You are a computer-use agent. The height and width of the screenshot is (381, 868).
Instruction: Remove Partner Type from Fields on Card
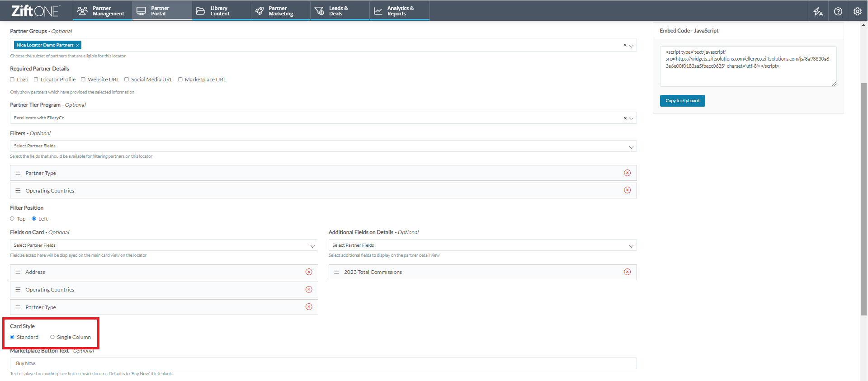point(309,307)
